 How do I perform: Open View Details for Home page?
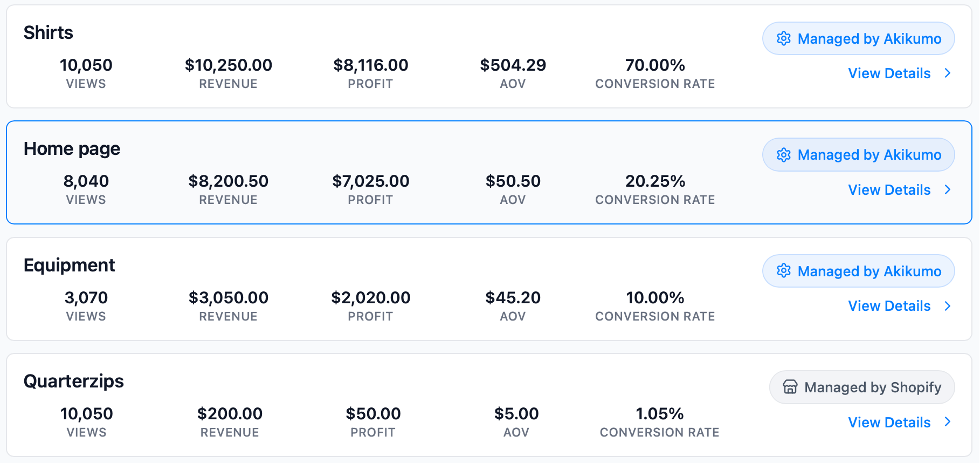tap(889, 190)
